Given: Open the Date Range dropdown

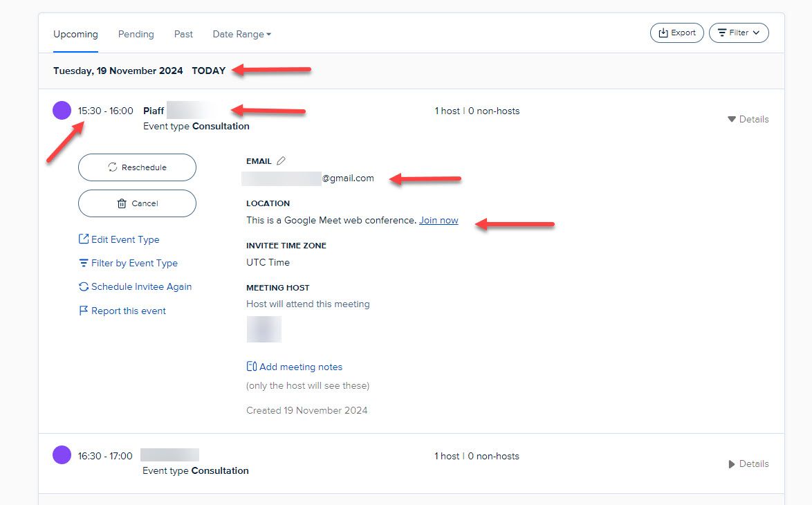Looking at the screenshot, I should point(241,33).
